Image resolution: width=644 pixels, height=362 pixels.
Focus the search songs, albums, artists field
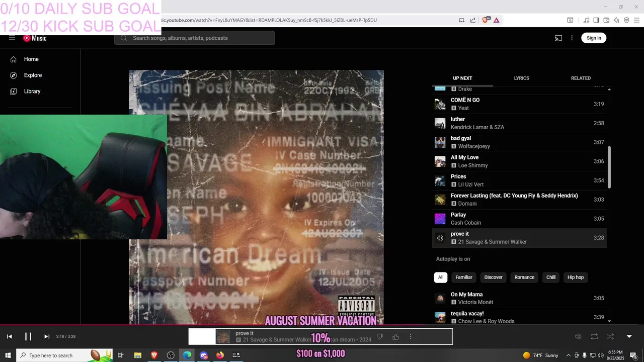tap(195, 38)
